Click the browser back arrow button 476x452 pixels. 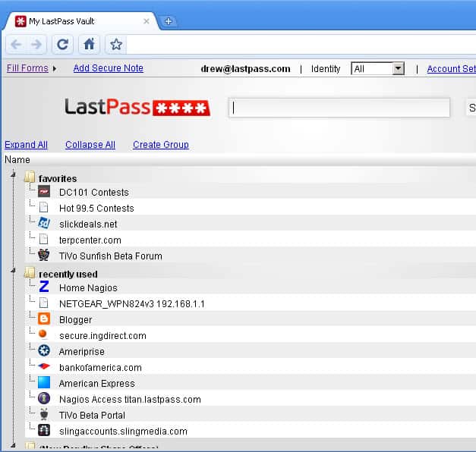point(16,45)
